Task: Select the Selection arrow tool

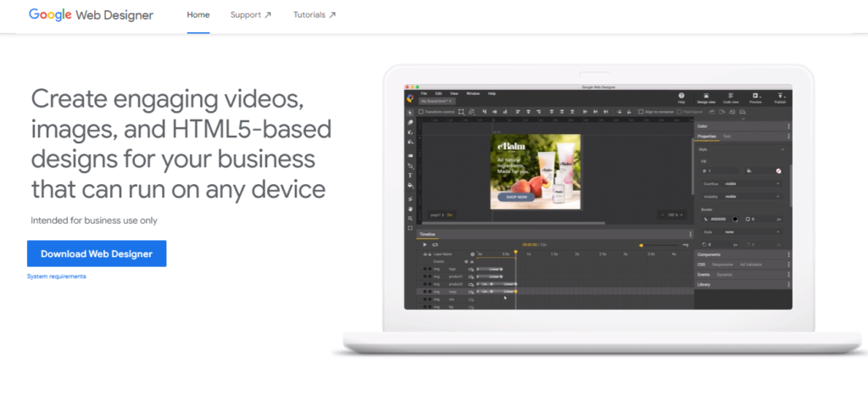Action: [x=410, y=113]
